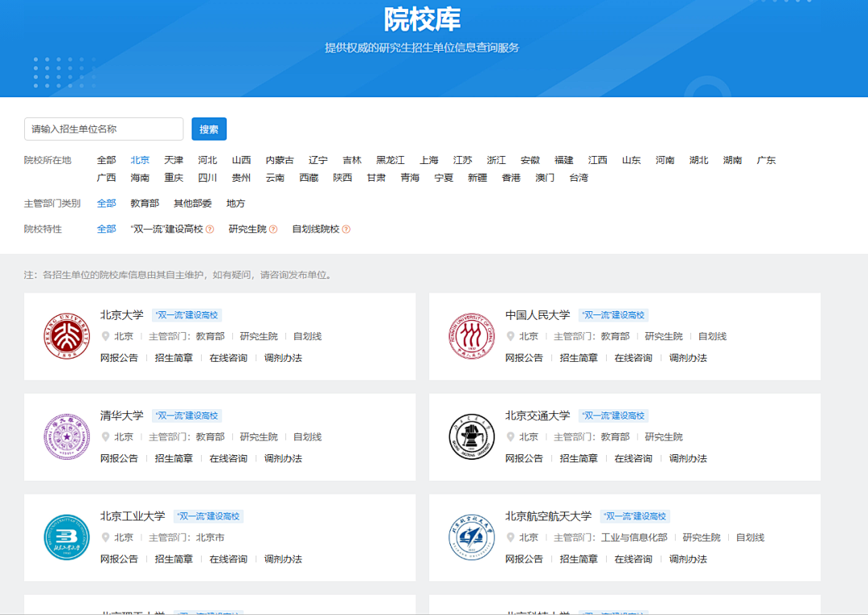Screen dimensions: 868x615
Task: Open 招生简章 for 北京航空航天大学
Action: (579, 559)
